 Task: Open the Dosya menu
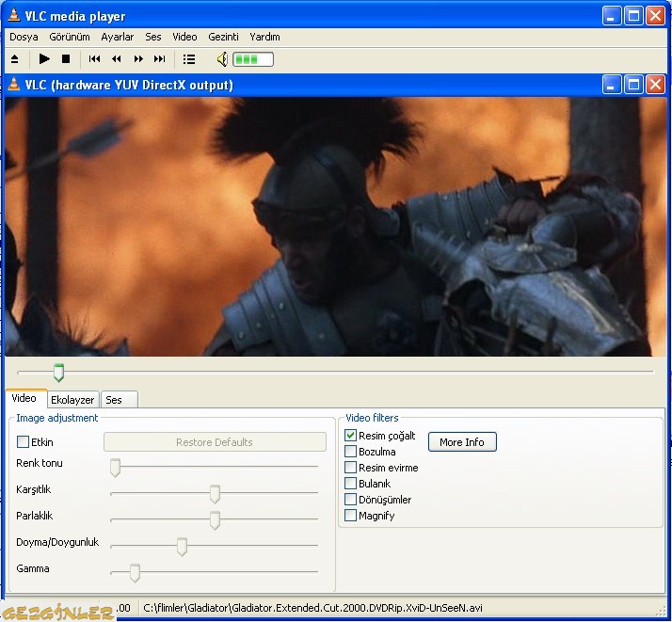(x=24, y=37)
